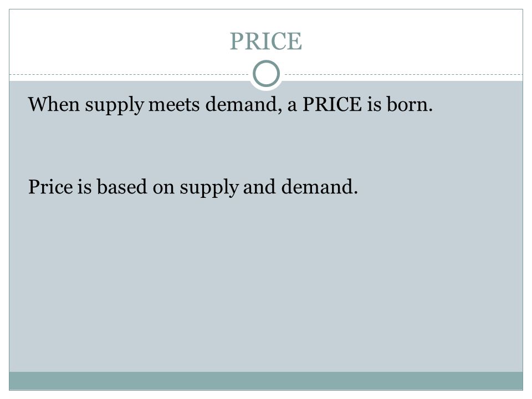
Task: Click the word "a" before capitalized PRICE
Action: pyautogui.click(x=292, y=106)
